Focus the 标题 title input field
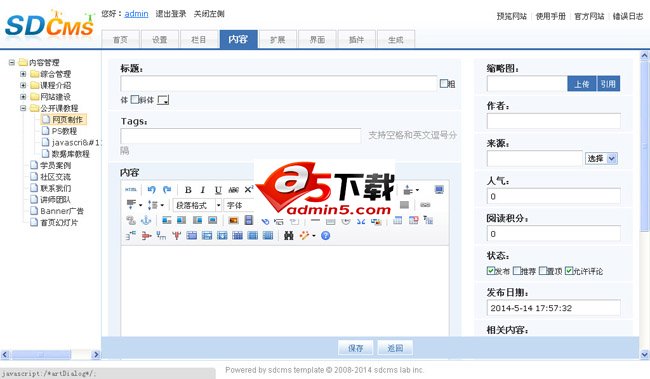This screenshot has width=650, height=379. click(x=279, y=84)
